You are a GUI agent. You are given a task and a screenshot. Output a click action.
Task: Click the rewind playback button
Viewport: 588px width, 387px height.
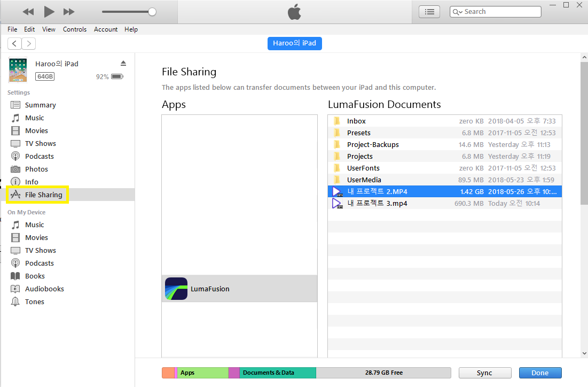click(28, 12)
